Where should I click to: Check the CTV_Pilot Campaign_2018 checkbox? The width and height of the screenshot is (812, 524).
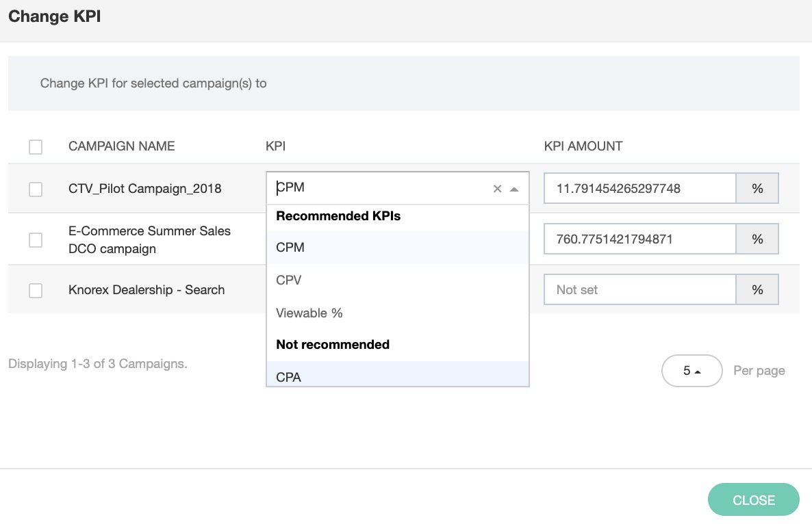click(x=36, y=189)
